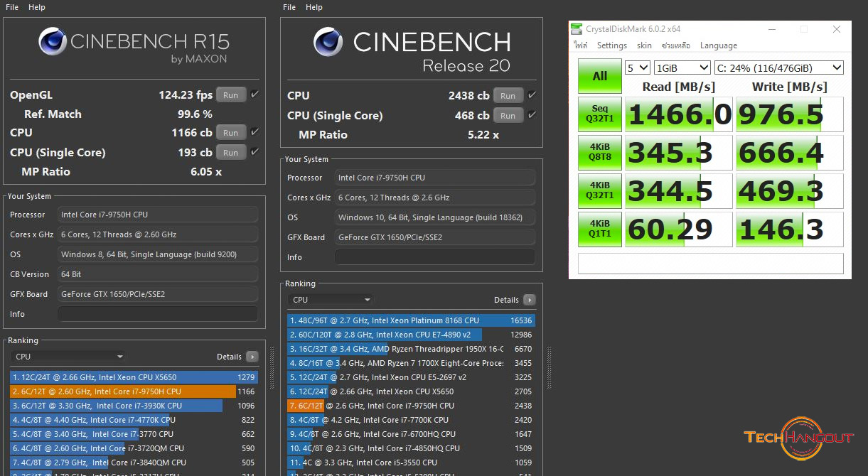The height and width of the screenshot is (476, 868).
Task: Start the Seq Q32T1 benchmark
Action: tap(599, 114)
